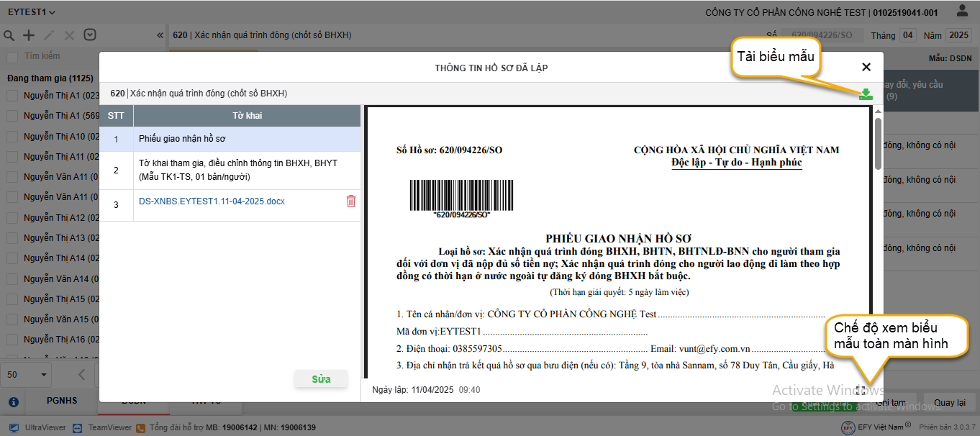Delete the DS-XNBS docx attachment via trash icon
The width and height of the screenshot is (980, 436).
click(x=351, y=201)
